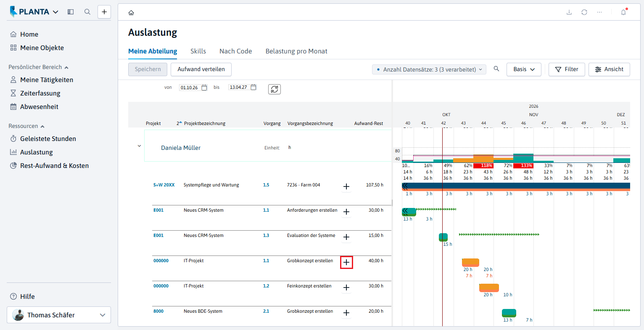Toggle the sidebar panel icon
644x330 pixels.
tap(71, 12)
